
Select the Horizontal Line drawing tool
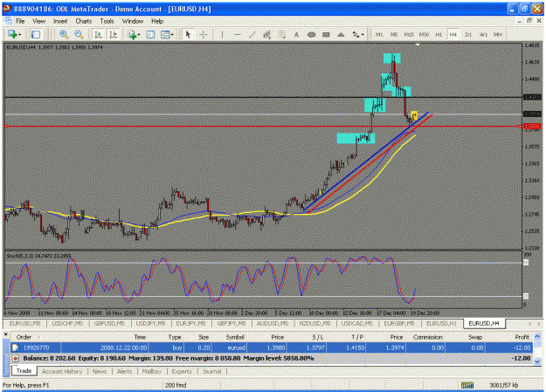pyautogui.click(x=237, y=34)
